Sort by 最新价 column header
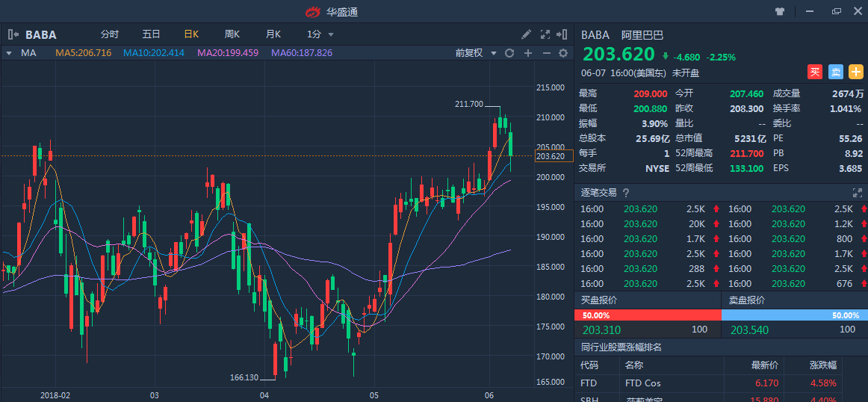The height and width of the screenshot is (402, 868). [x=764, y=365]
